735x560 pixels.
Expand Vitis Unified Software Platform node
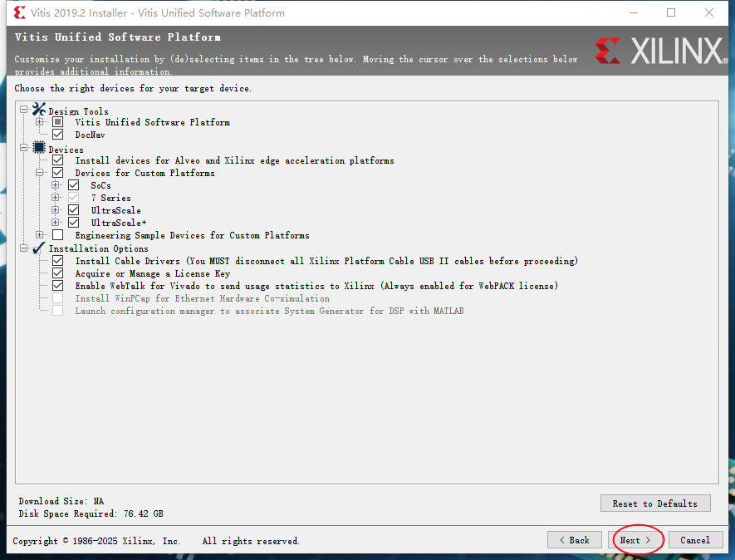pos(39,122)
